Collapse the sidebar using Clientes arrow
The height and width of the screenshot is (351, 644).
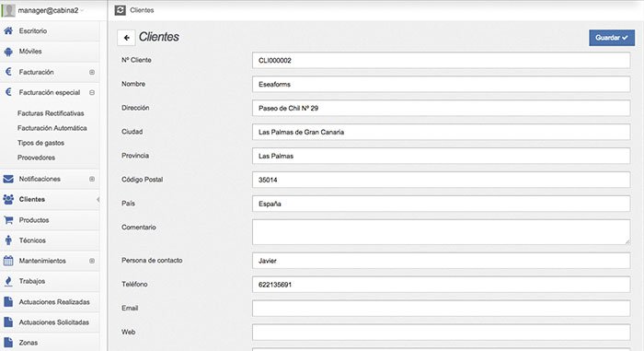98,200
